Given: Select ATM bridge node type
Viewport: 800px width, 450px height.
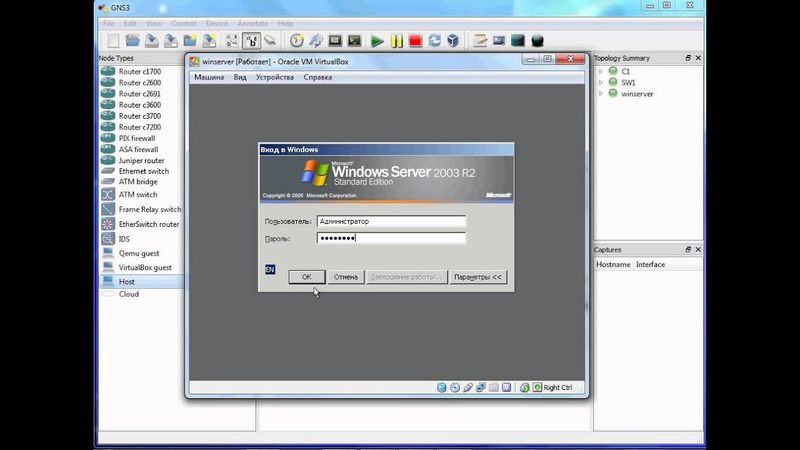Looking at the screenshot, I should click(138, 182).
